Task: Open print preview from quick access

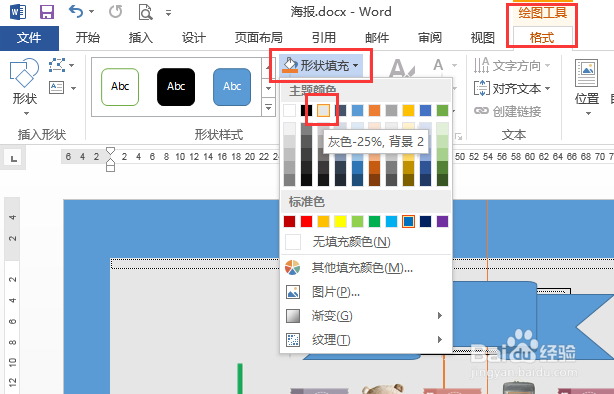Action: (145, 12)
